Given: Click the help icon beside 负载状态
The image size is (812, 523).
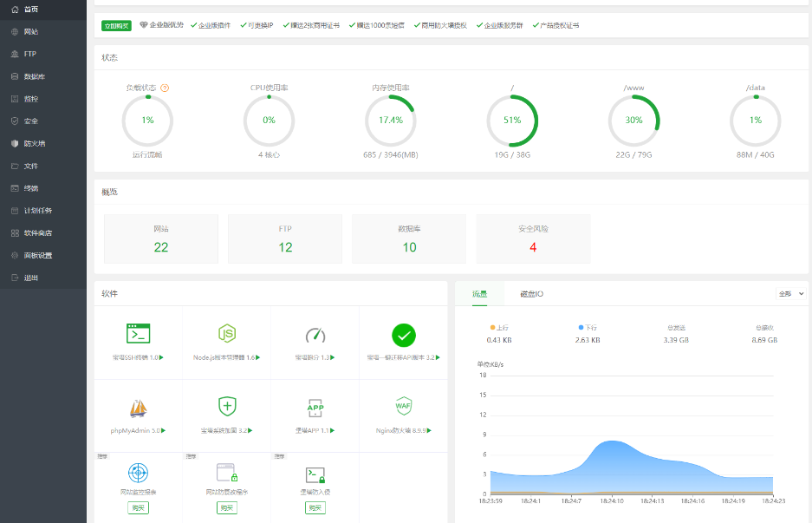Looking at the screenshot, I should [165, 88].
